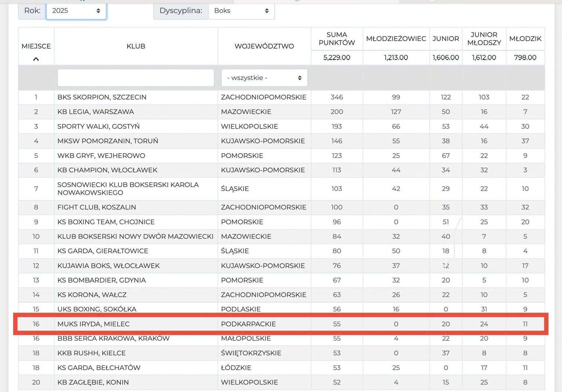Screen dimensions: 562x392
Task: Open the Dyscyplina dropdown showing Boks
Action: point(241,11)
